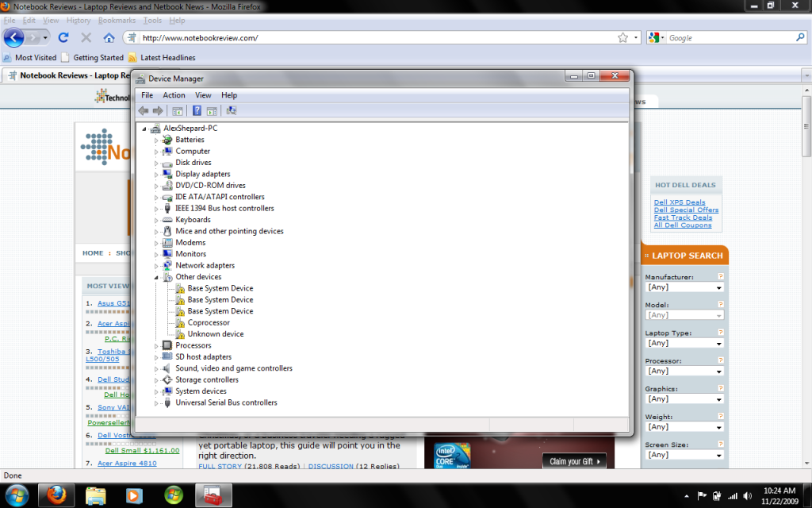This screenshot has height=508, width=812.
Task: Expand the Processors node
Action: pos(156,346)
